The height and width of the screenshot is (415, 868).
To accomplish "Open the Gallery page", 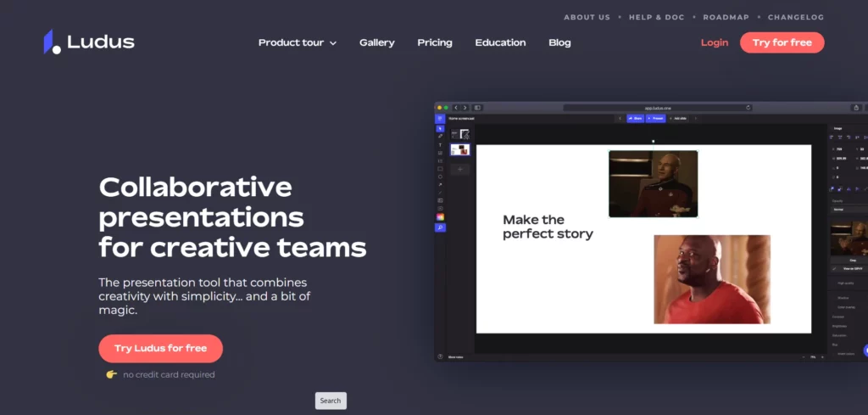I will pos(376,42).
